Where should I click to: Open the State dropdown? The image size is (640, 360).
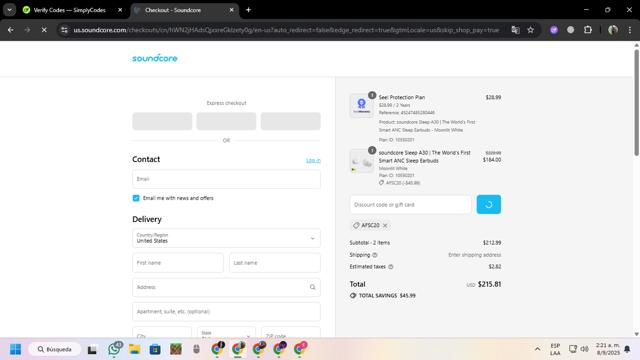point(227,332)
